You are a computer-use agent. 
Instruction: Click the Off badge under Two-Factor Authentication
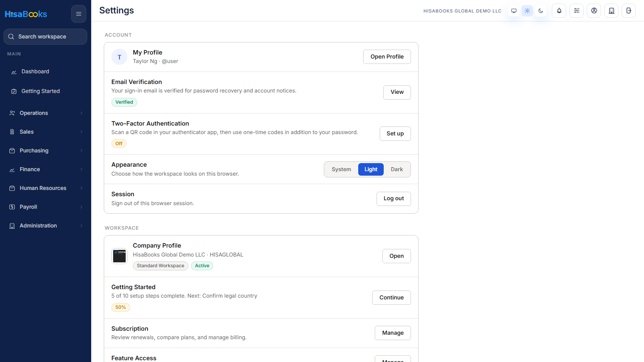pos(119,143)
